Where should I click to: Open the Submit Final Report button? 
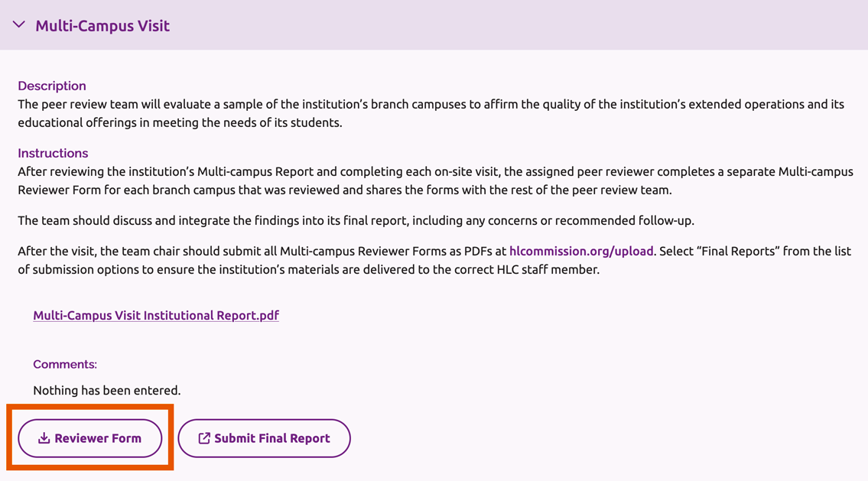click(264, 437)
